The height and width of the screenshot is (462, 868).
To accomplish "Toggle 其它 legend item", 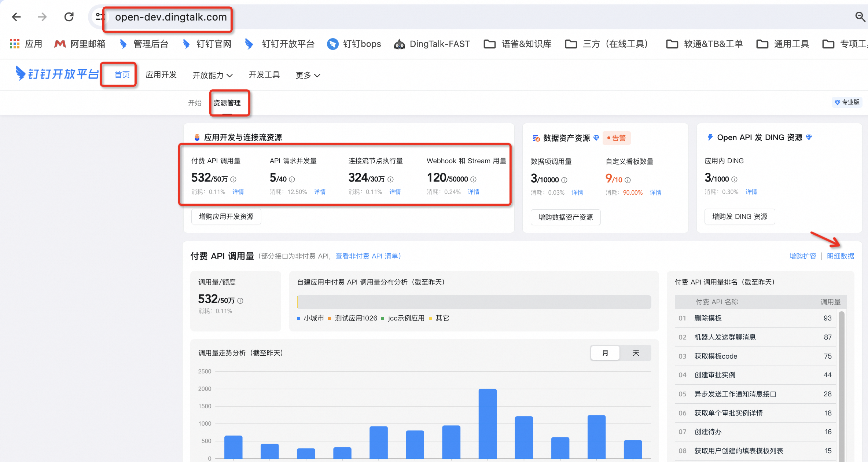I will pyautogui.click(x=439, y=318).
